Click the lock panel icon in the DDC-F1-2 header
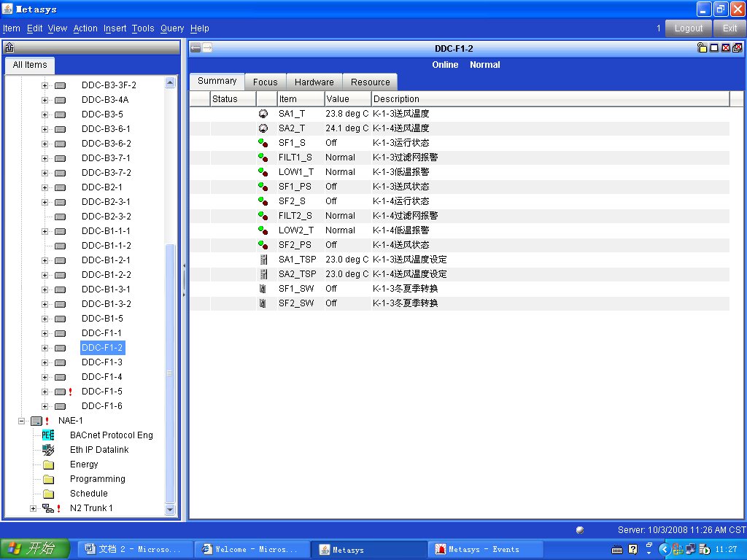The image size is (747, 560). [x=702, y=48]
